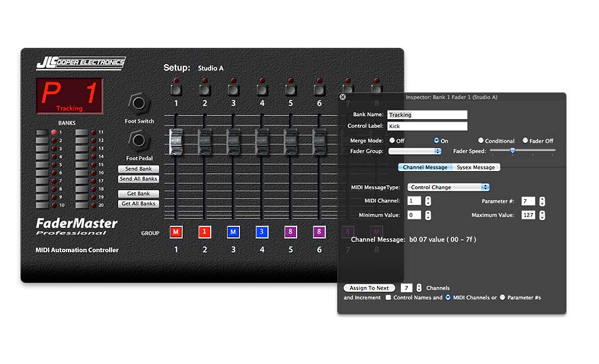This screenshot has width=599, height=364.
Task: Set Merge Mode to Fader Off
Action: pyautogui.click(x=525, y=140)
